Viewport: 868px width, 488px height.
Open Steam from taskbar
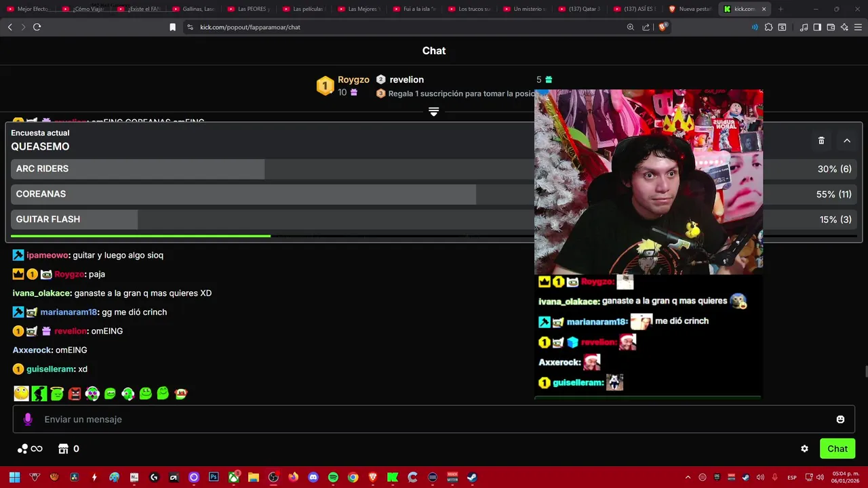click(x=472, y=477)
